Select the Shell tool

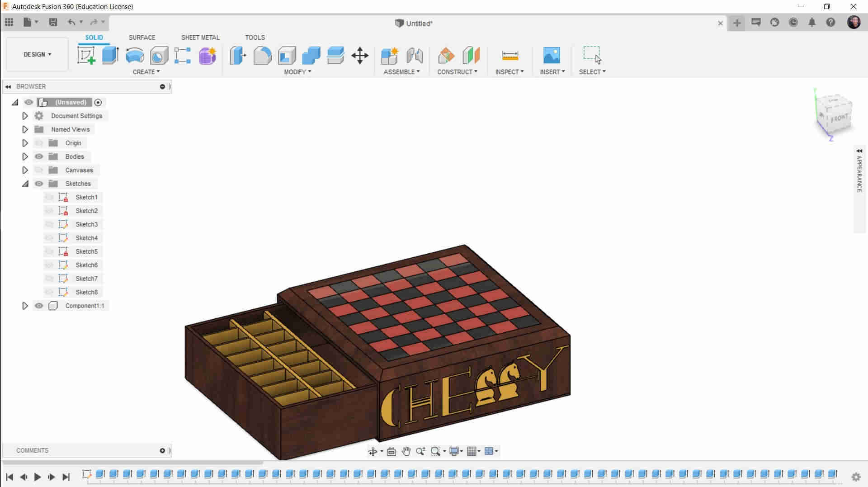(x=287, y=56)
